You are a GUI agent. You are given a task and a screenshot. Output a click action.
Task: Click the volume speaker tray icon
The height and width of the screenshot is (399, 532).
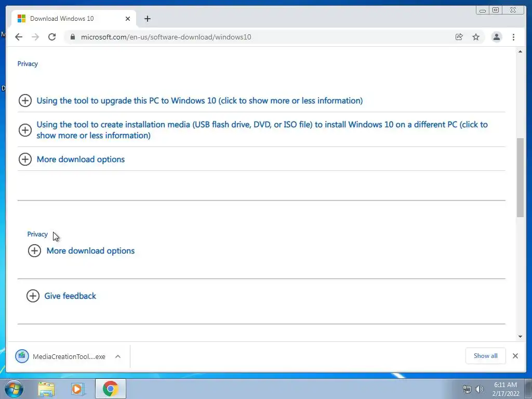[479, 389]
